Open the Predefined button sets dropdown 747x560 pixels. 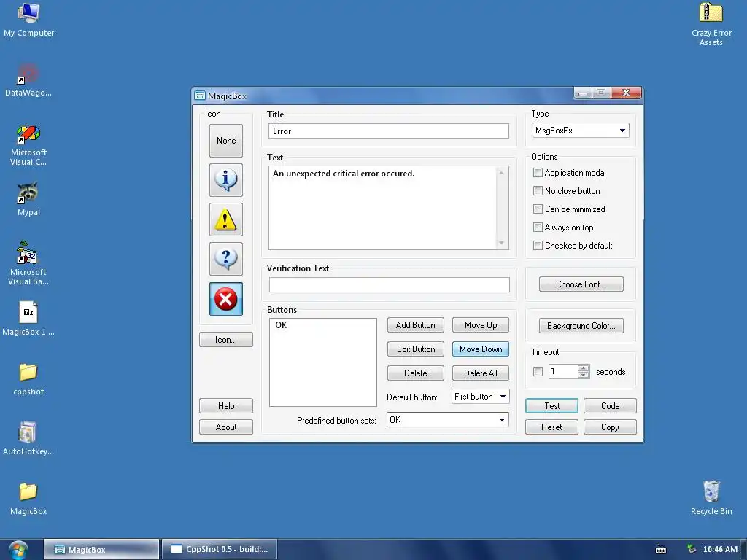pos(448,419)
